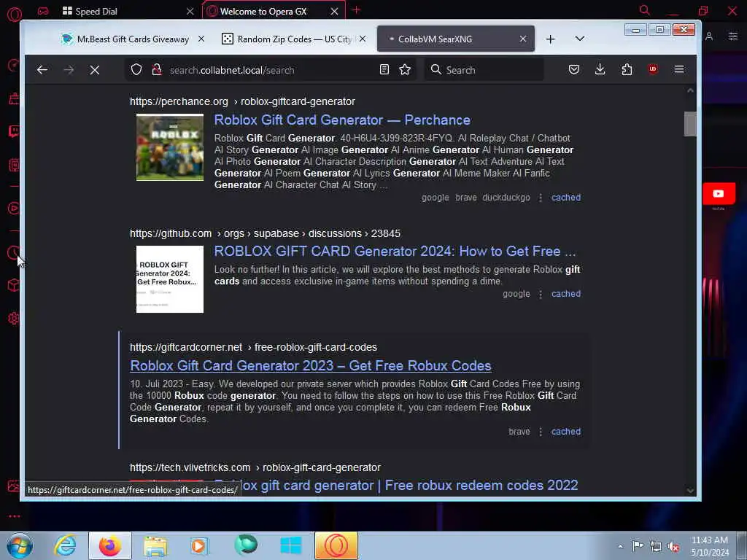Close the Random Zip Codes tab
Viewport: 747px width, 560px height.
[363, 39]
